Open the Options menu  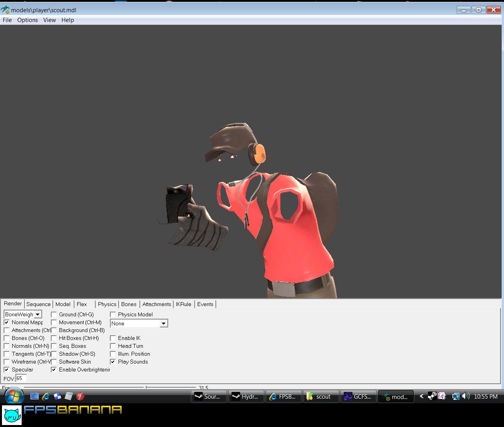[x=28, y=20]
